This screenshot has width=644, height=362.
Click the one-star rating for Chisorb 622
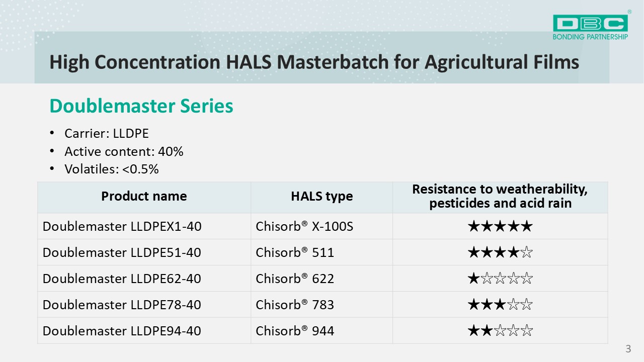500,279
